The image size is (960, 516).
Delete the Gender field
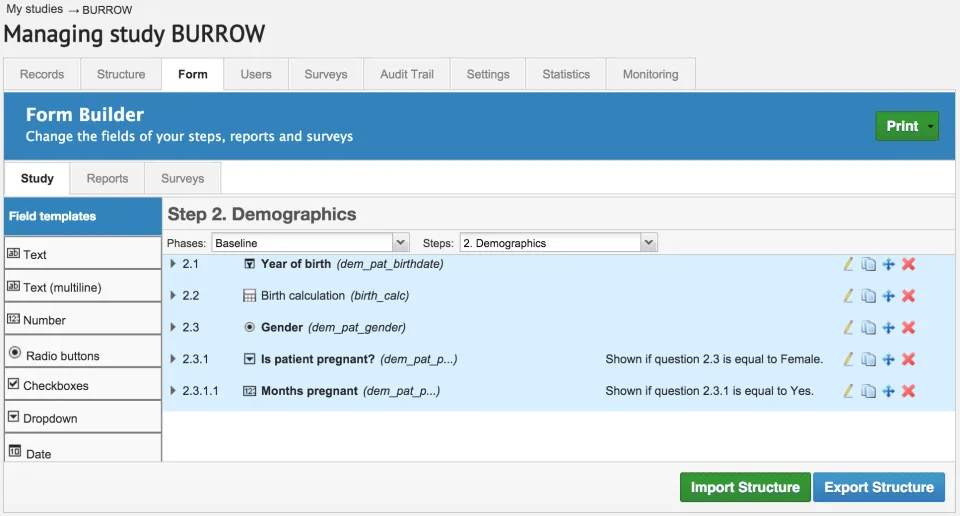(909, 327)
